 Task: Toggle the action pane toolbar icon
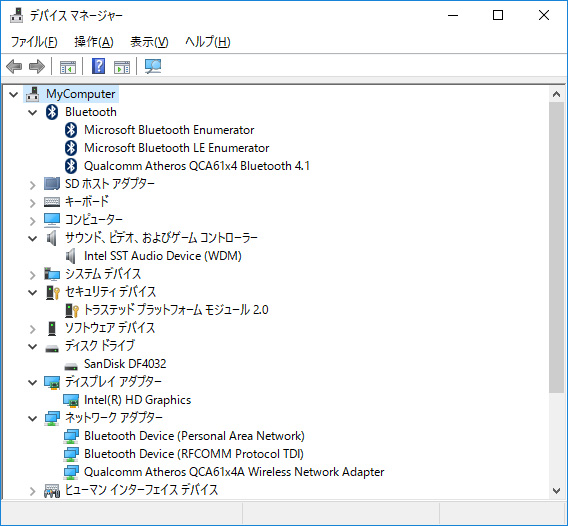pos(122,67)
